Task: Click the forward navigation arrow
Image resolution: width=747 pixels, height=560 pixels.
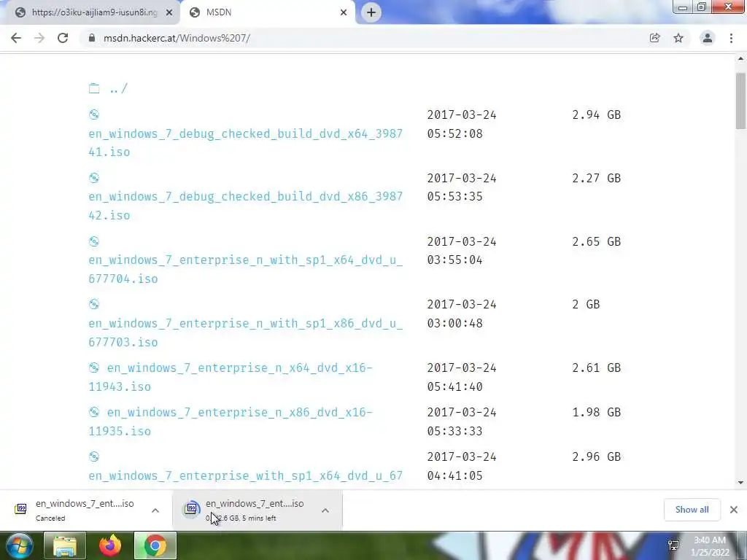Action: pyautogui.click(x=39, y=38)
